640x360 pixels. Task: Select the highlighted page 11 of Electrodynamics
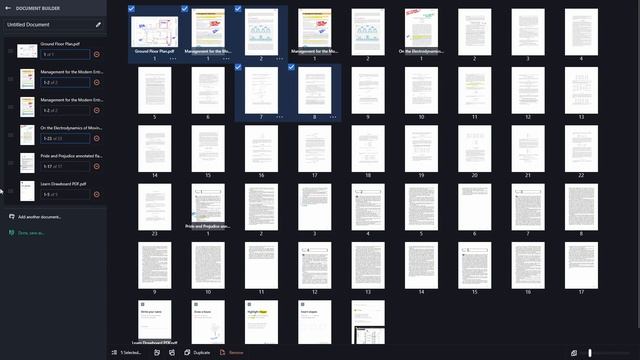click(475, 90)
